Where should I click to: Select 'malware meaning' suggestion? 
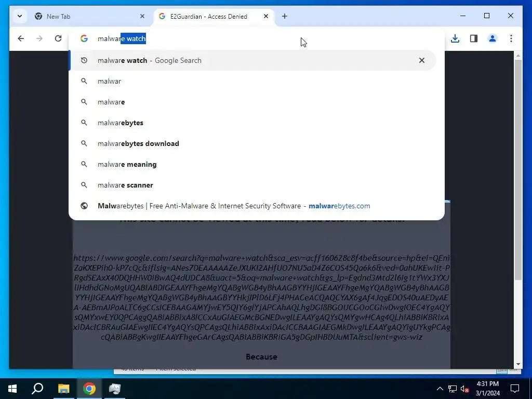click(253, 164)
